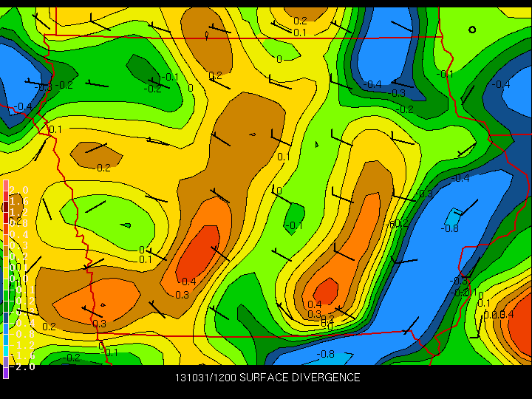
Task: Select the 0.3 label inside the southwest orange area
Action: pyautogui.click(x=99, y=324)
